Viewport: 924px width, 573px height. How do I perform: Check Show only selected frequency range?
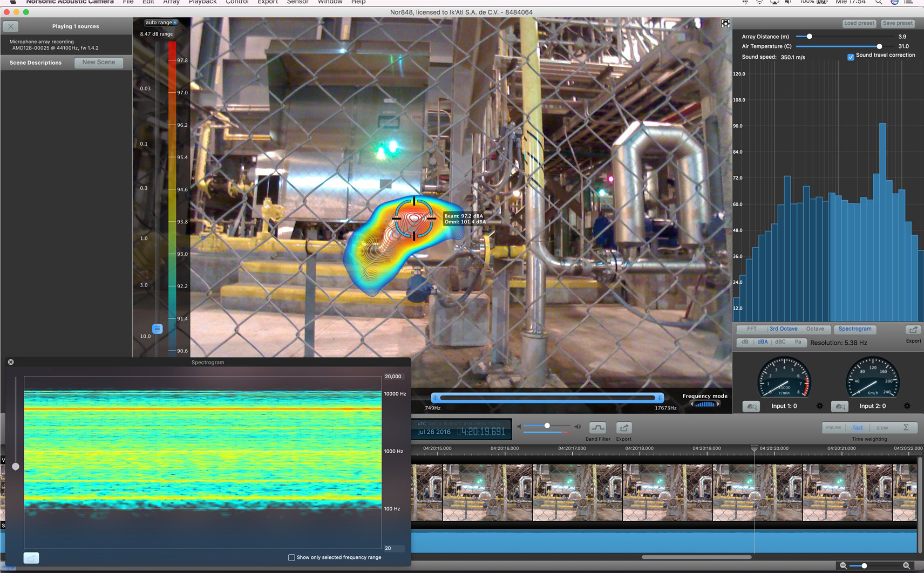point(291,557)
